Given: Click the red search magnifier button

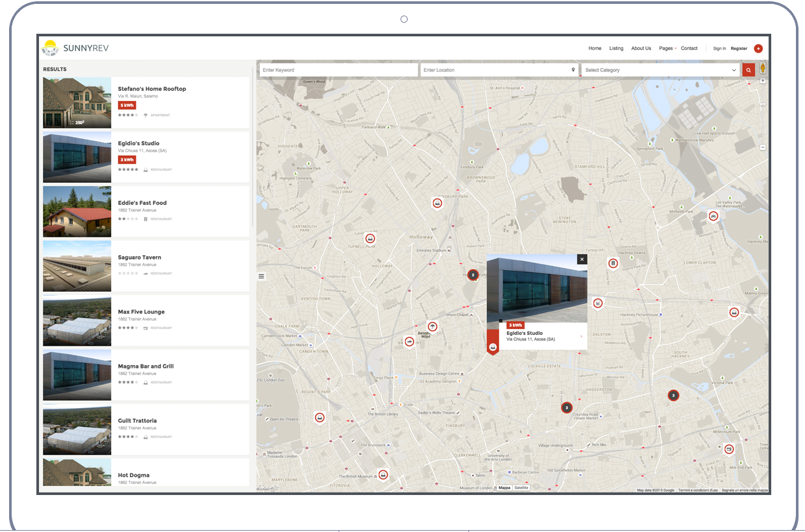Looking at the screenshot, I should 749,70.
